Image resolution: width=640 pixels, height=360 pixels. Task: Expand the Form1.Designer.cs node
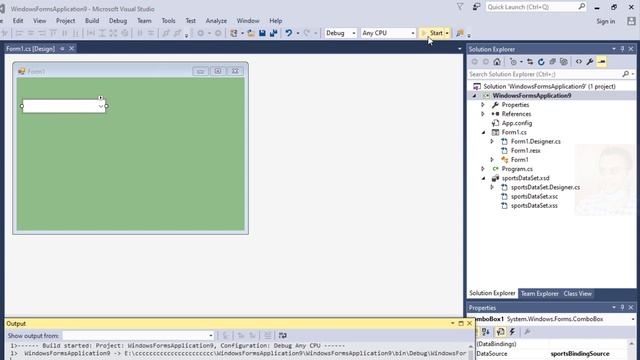click(492, 141)
